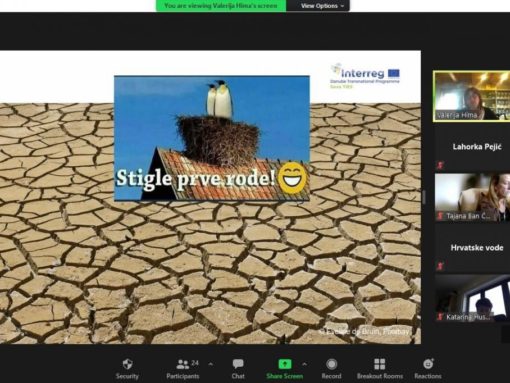
Task: Click the Lahorka Pejić participant tile
Action: [472, 147]
